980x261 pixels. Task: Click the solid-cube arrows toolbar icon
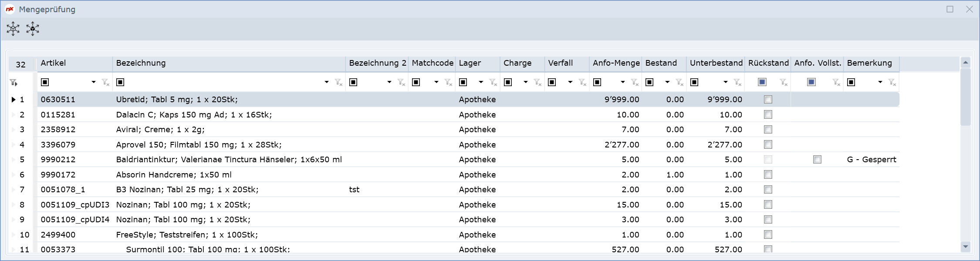point(33,29)
